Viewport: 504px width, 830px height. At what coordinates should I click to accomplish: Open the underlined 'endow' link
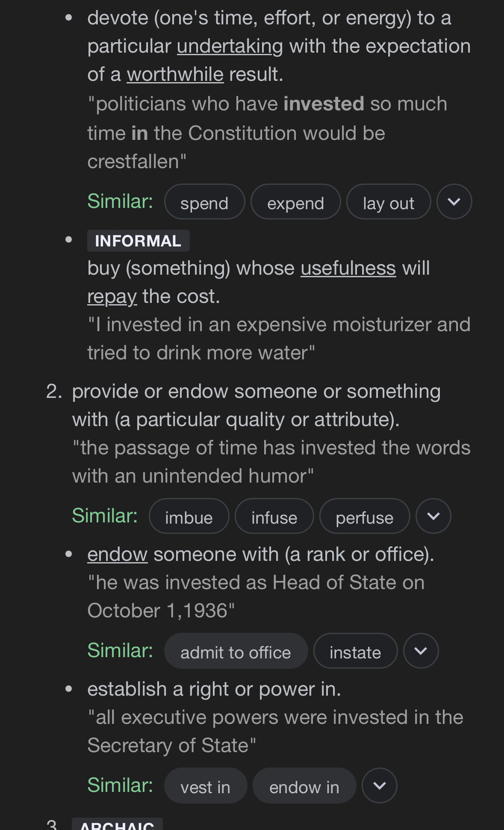coord(118,555)
